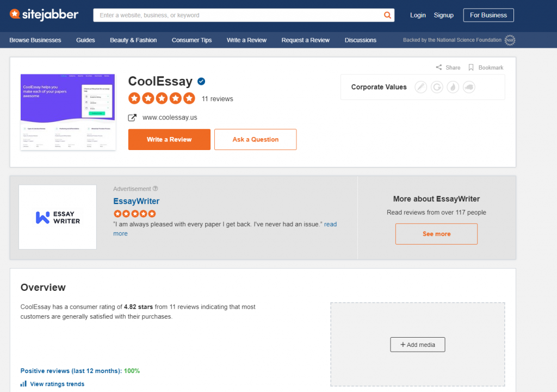Click the bar chart icon by View ratings trends
The image size is (557, 392).
[x=23, y=384]
